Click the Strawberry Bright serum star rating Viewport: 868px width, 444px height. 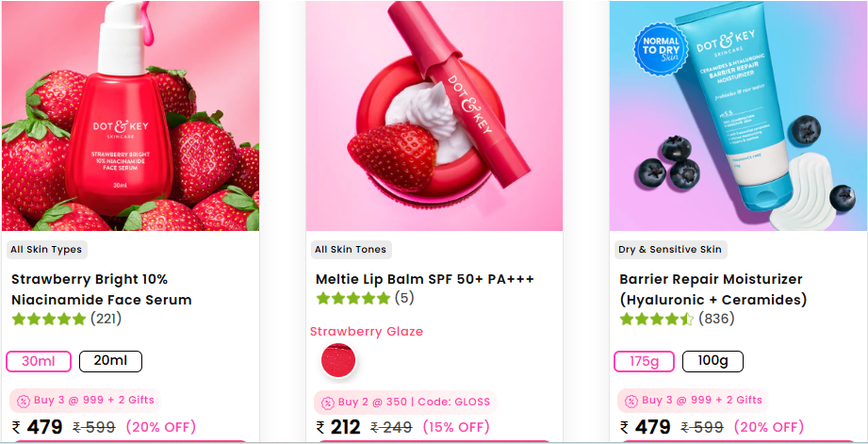(x=49, y=320)
